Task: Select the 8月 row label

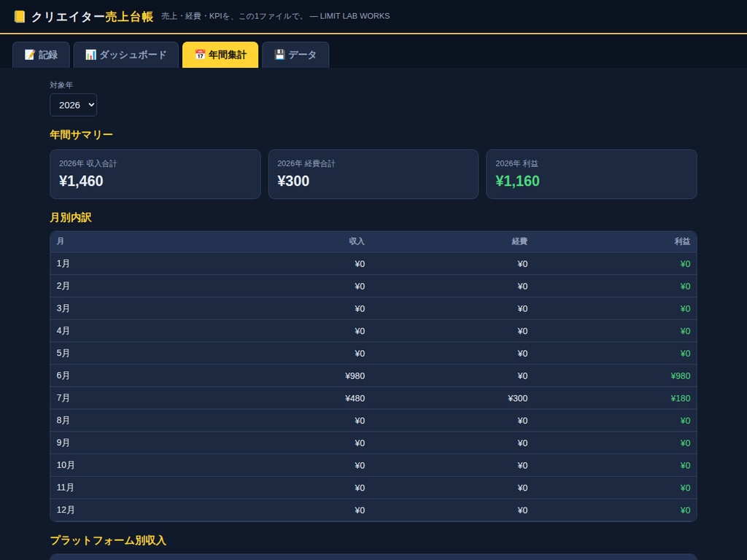Action: click(63, 421)
